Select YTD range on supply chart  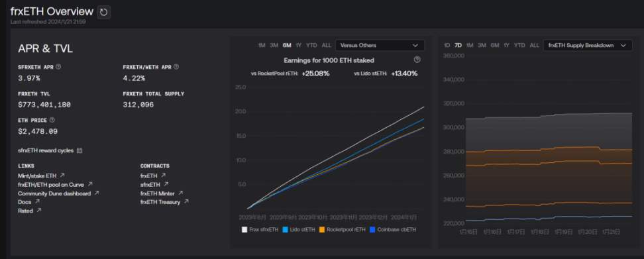pos(519,45)
